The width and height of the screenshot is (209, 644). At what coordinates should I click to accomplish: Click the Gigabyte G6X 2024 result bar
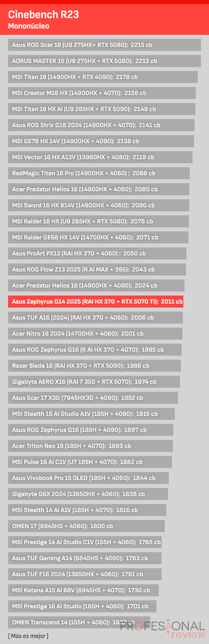click(88, 494)
